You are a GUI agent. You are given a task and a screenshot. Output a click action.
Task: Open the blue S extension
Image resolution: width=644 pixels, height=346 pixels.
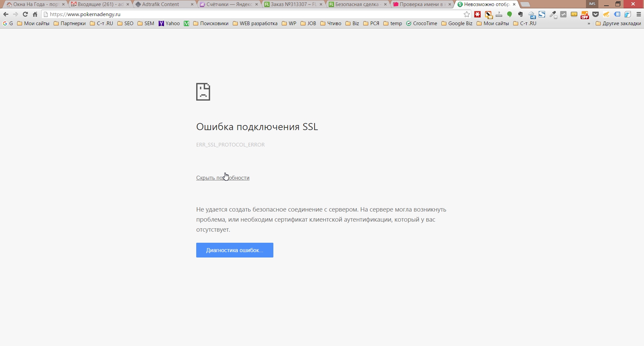click(542, 14)
